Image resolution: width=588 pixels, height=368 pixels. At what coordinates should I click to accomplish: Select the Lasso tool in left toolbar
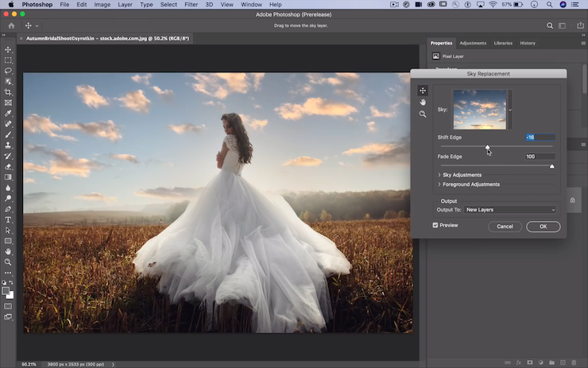click(8, 71)
